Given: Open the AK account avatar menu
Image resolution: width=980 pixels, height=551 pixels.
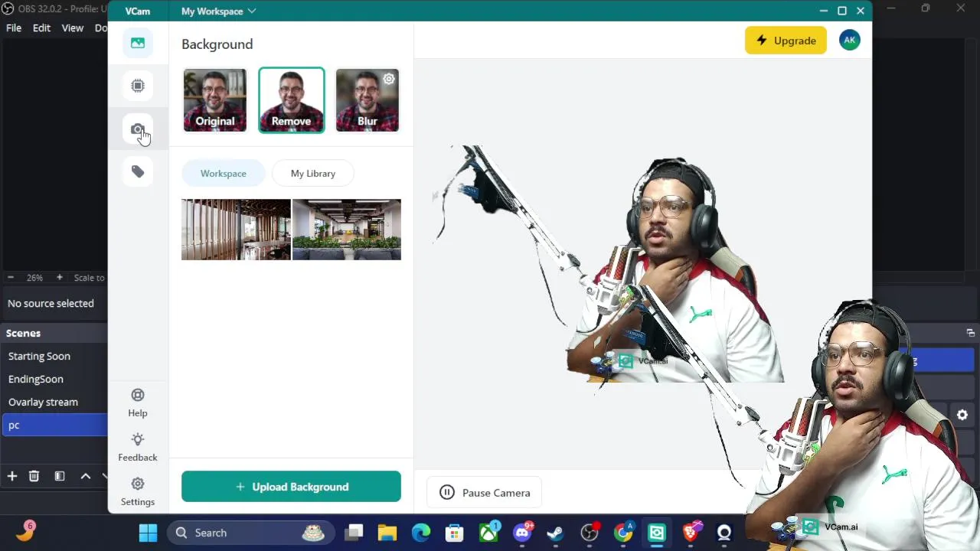Looking at the screenshot, I should (x=850, y=41).
